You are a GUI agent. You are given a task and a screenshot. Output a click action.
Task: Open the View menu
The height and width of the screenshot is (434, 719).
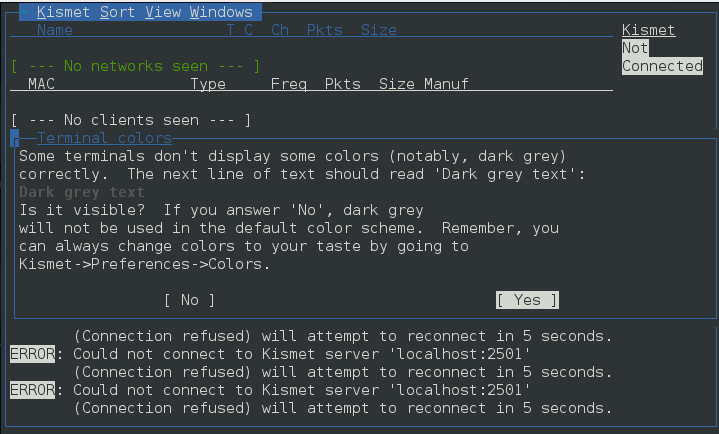162,12
